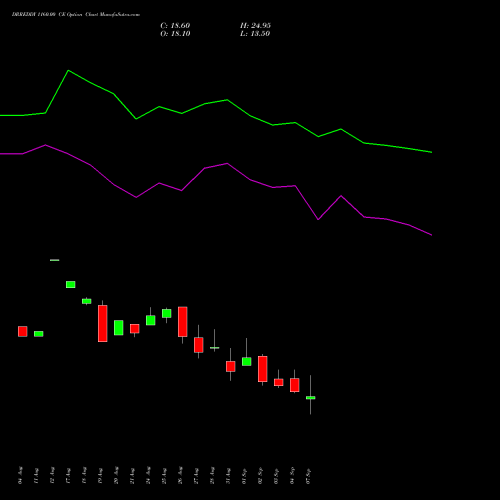Select the green candle on 01 Sep

coord(247,361)
